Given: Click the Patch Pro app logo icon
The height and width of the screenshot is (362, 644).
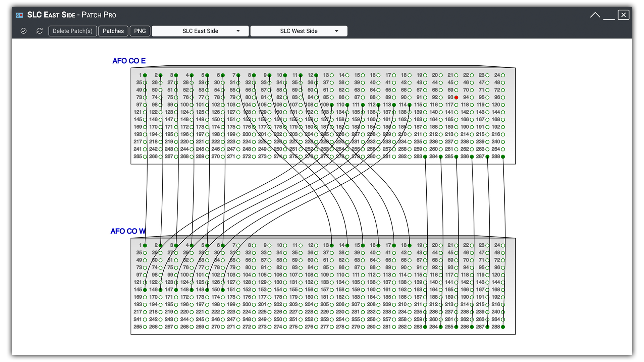Looking at the screenshot, I should [19, 15].
